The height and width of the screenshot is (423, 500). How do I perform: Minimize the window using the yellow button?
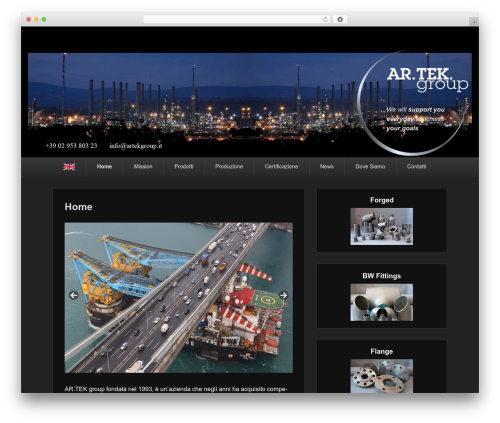tap(36, 19)
